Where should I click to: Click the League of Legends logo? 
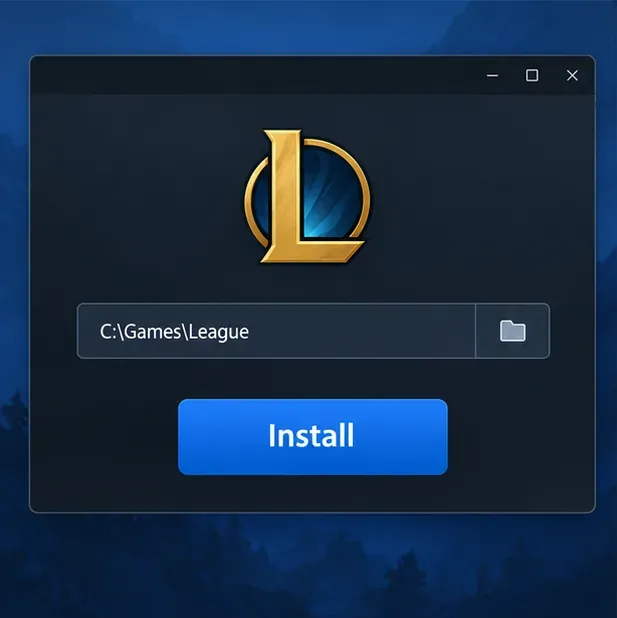click(308, 196)
